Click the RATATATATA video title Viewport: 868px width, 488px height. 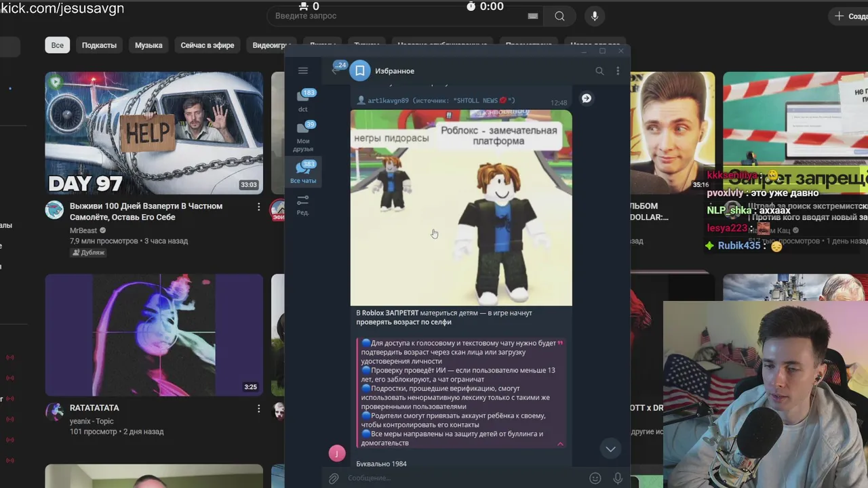[94, 408]
